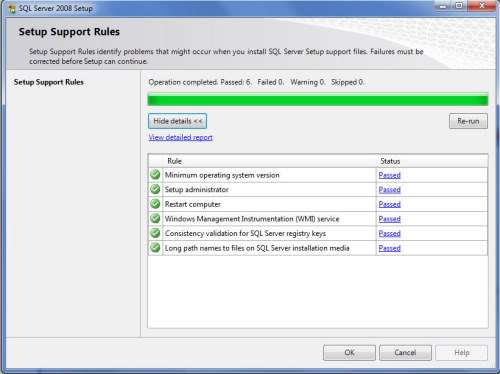Screen dimensions: 500x374
Task: Open Passed status for Windows Management Instrumentation service
Action: 389,219
